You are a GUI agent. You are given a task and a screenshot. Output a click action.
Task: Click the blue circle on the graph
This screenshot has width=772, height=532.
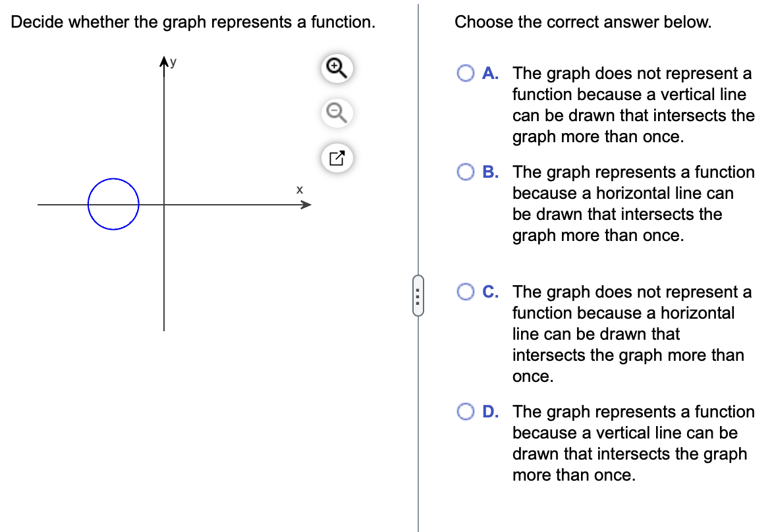113,203
